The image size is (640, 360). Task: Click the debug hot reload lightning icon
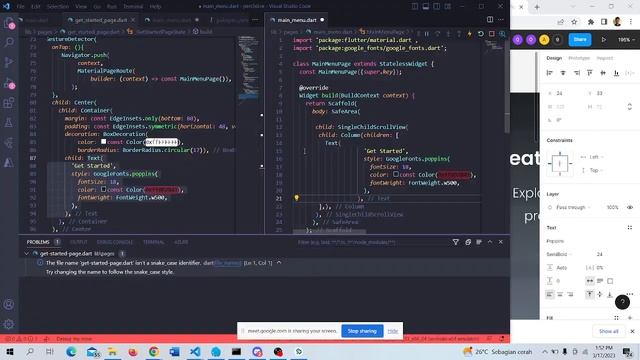469,33
